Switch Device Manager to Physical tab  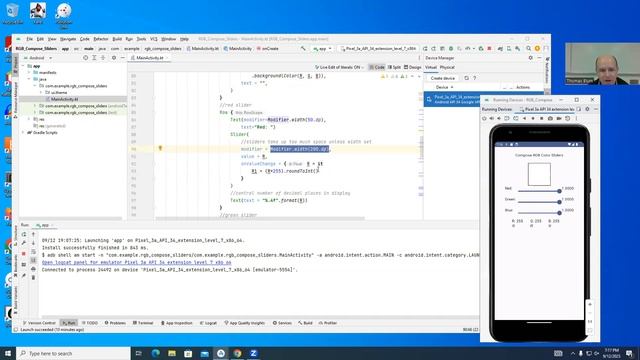(x=447, y=67)
